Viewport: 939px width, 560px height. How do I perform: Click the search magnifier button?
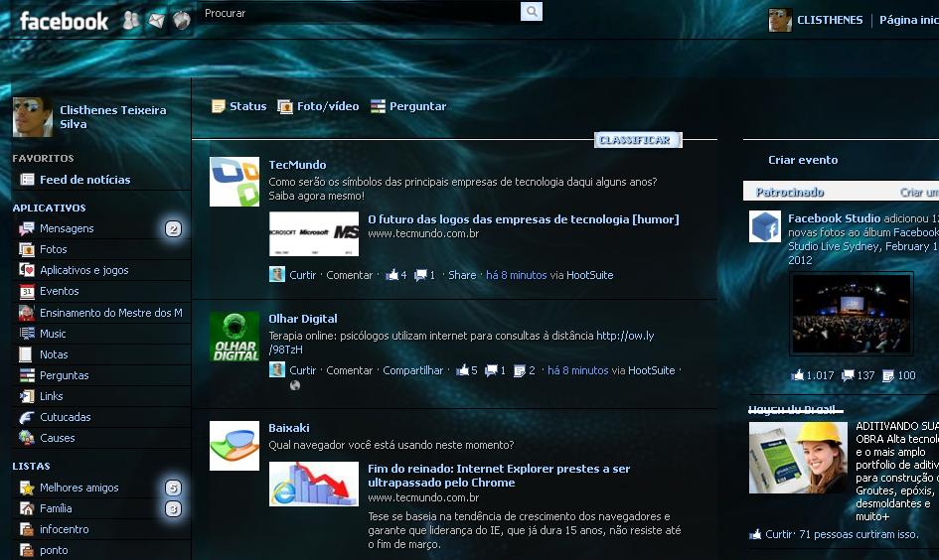(532, 11)
